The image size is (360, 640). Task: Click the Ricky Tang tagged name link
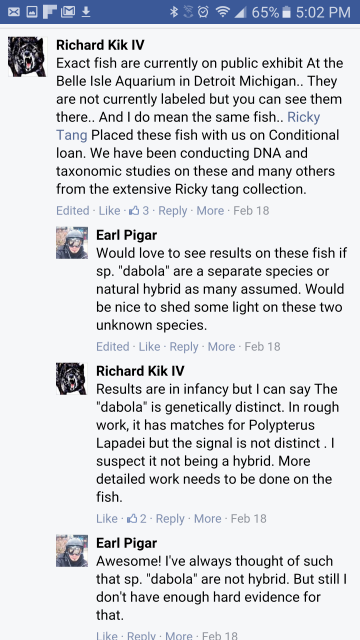[188, 126]
